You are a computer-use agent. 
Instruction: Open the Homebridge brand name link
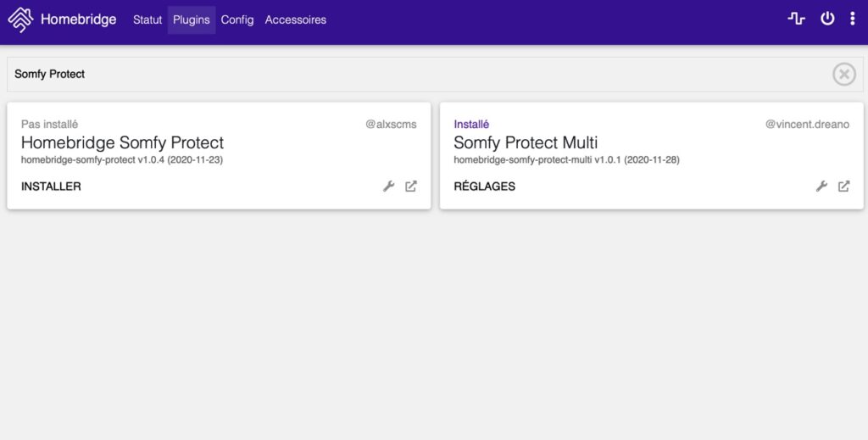pos(79,19)
